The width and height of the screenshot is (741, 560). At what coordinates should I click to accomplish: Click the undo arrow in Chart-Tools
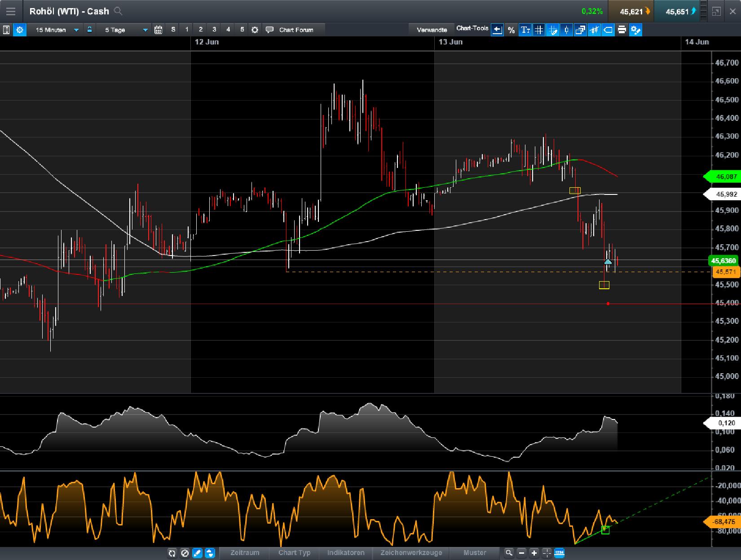click(497, 30)
